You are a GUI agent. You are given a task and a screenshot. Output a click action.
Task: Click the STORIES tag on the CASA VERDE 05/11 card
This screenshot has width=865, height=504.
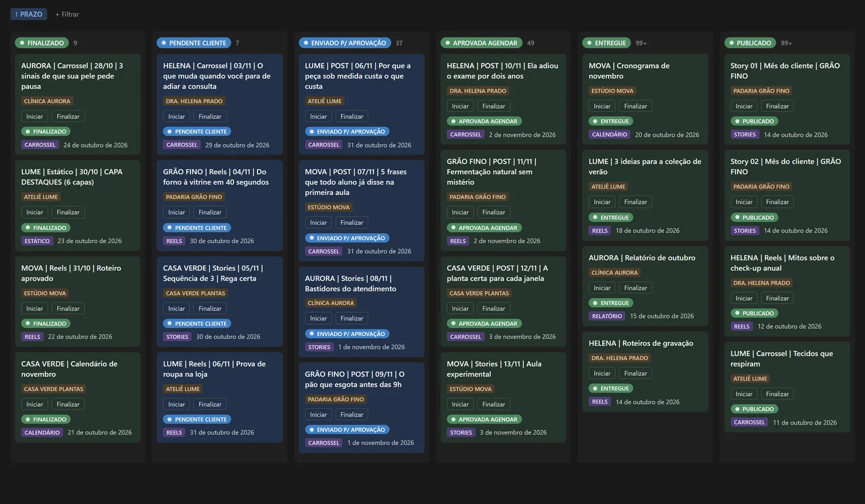point(177,337)
